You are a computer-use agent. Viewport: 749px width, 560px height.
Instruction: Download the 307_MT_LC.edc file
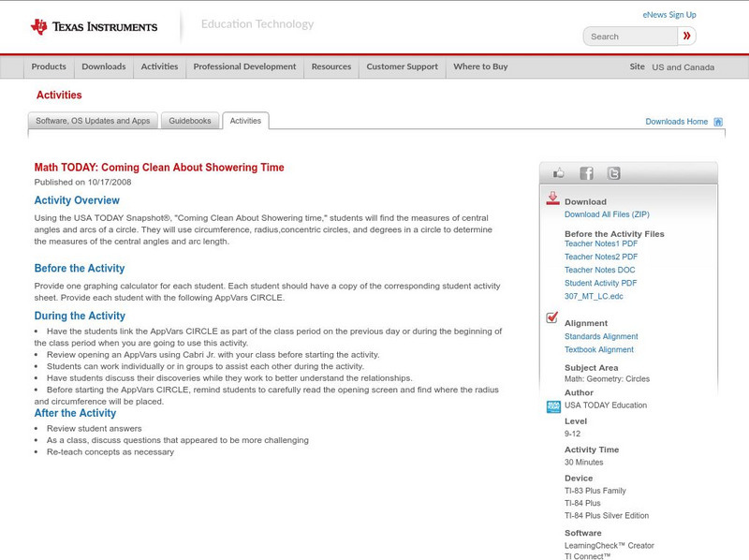[x=594, y=296]
